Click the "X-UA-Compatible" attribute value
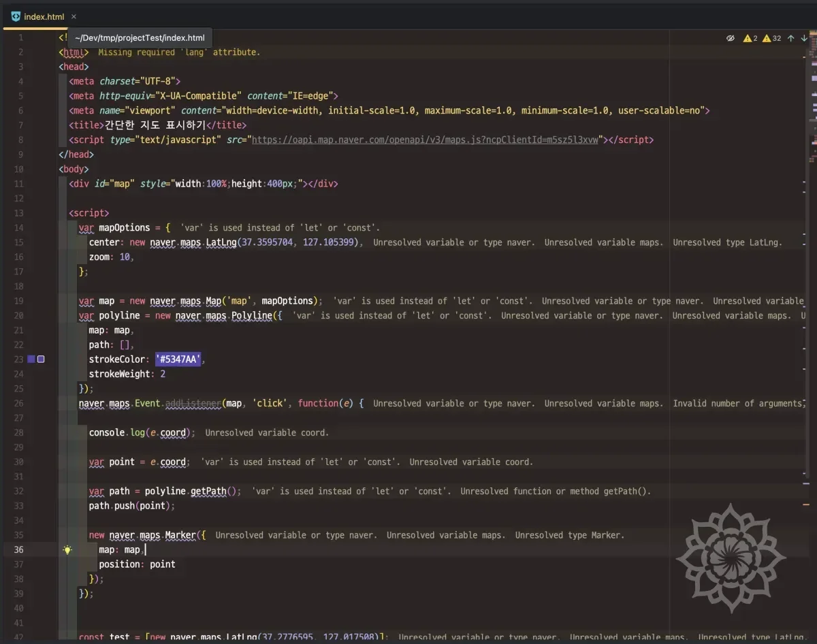The height and width of the screenshot is (644, 817). (199, 96)
